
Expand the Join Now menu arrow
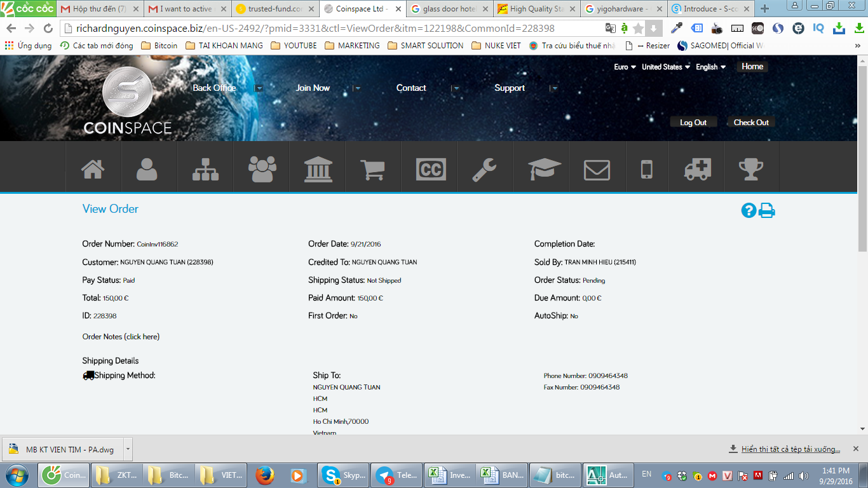(357, 88)
